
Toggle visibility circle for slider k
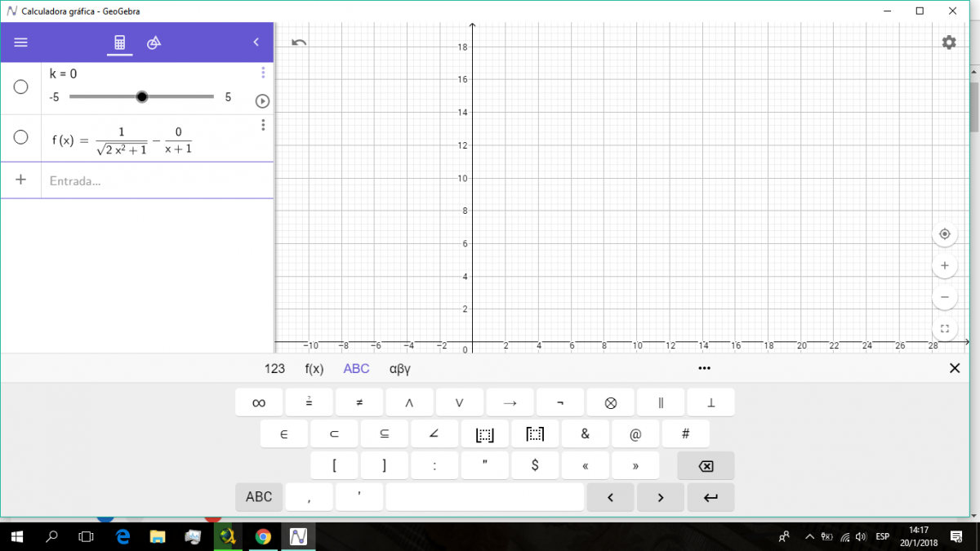pos(21,87)
